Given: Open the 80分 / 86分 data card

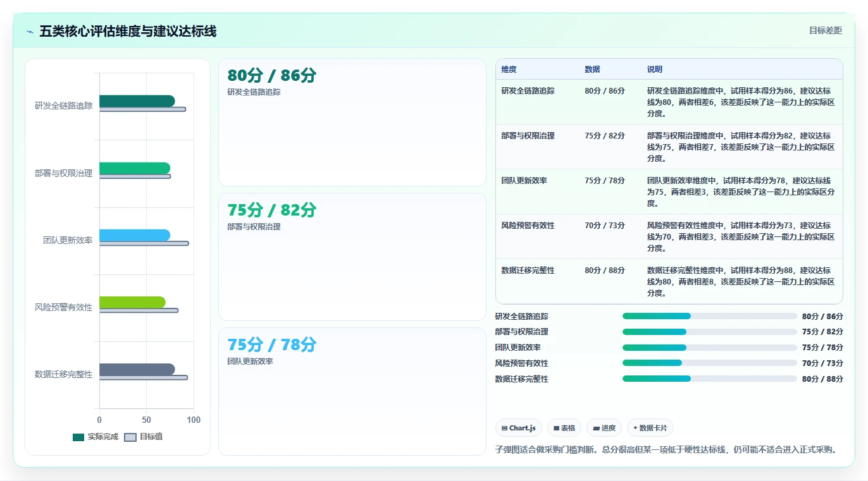Looking at the screenshot, I should click(x=352, y=123).
